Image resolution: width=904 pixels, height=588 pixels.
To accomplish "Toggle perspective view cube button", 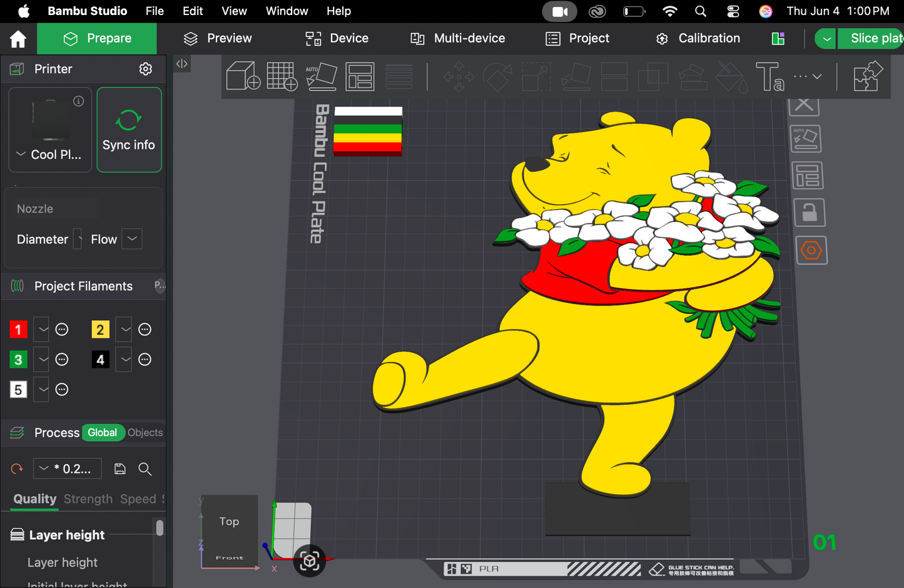I will pos(310,561).
